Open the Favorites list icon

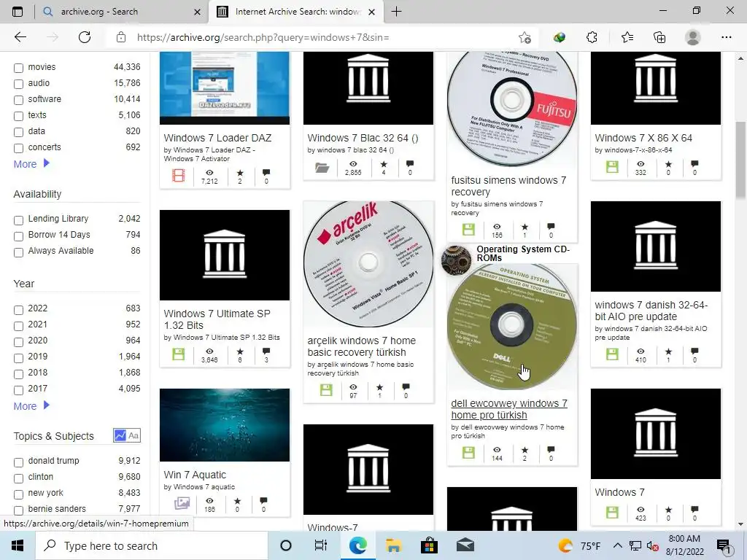[x=627, y=37]
